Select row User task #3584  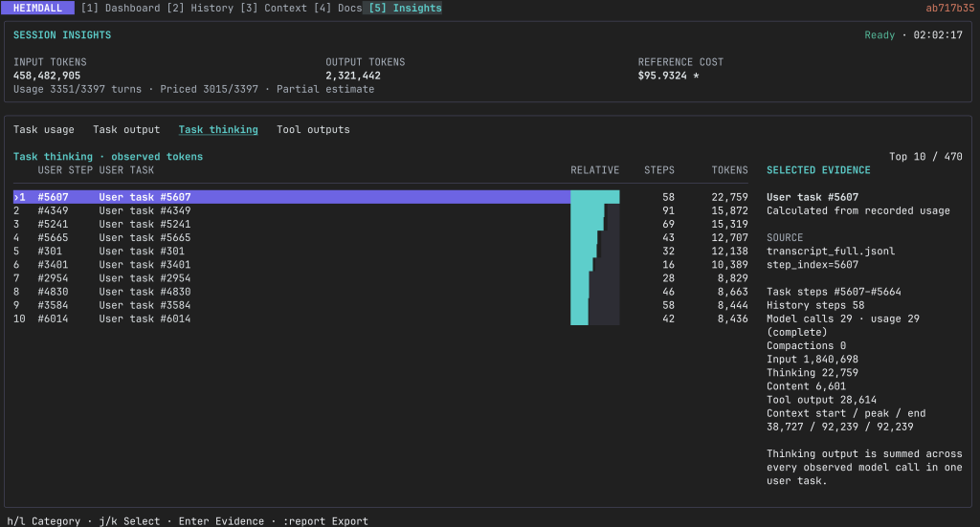click(x=380, y=305)
